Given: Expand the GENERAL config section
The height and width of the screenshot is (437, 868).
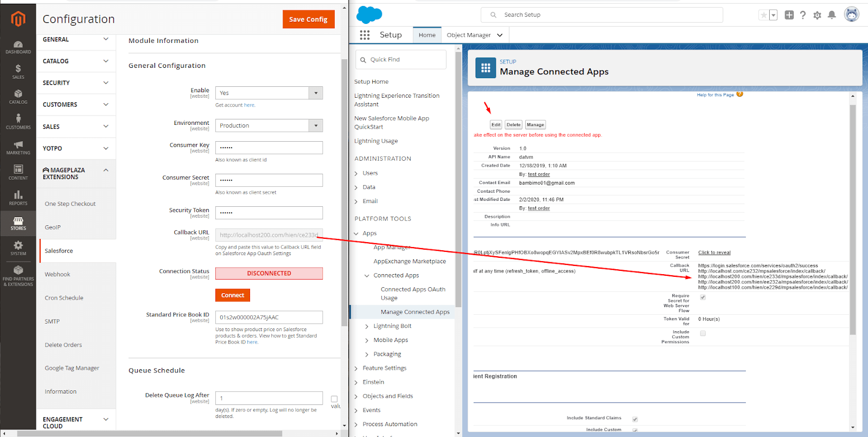Looking at the screenshot, I should (x=76, y=40).
